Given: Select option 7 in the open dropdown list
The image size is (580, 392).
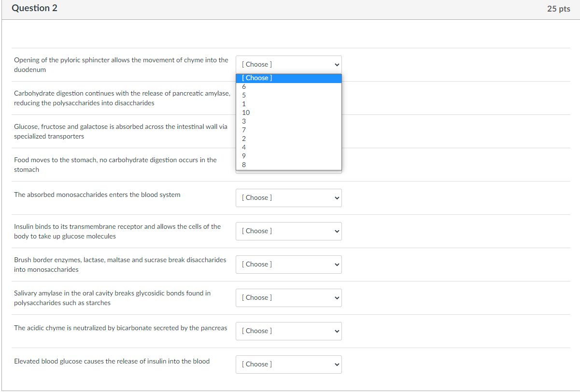Looking at the screenshot, I should tap(288, 130).
